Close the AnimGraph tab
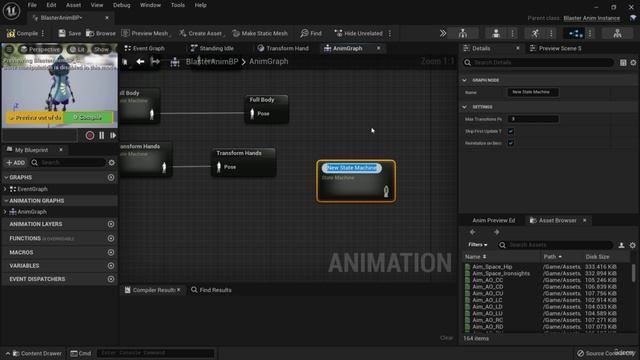 tap(378, 48)
